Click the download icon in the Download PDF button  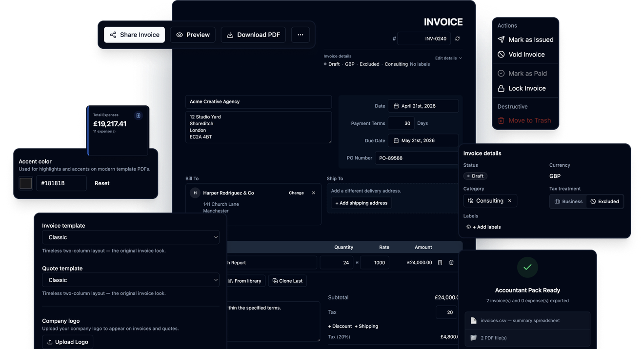tap(230, 35)
